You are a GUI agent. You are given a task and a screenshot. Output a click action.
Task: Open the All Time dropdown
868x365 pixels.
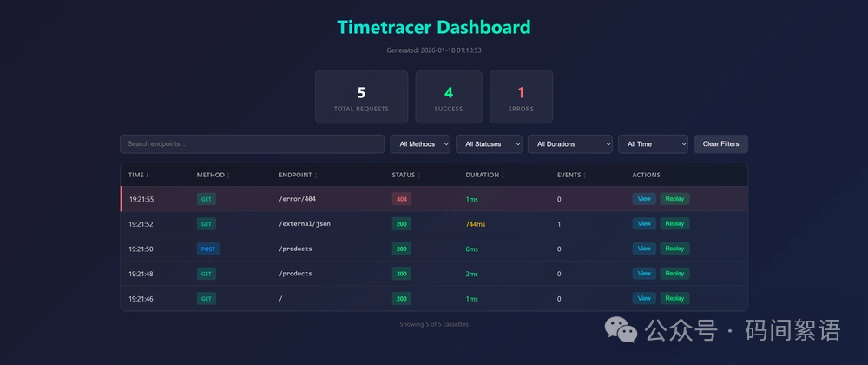653,144
